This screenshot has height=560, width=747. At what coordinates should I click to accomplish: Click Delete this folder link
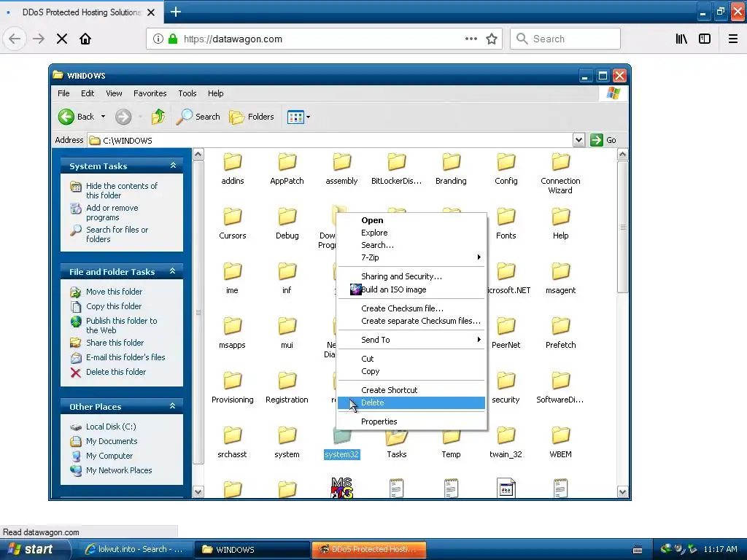[x=116, y=372]
